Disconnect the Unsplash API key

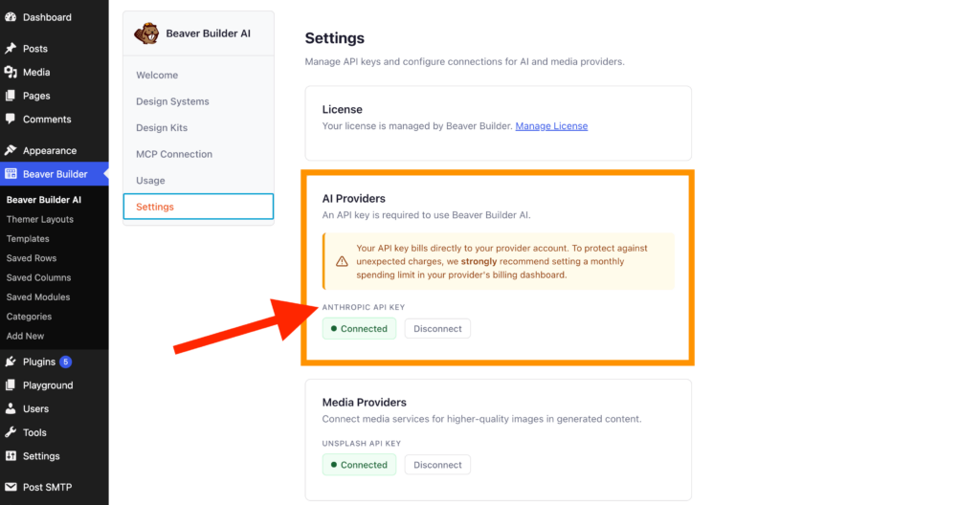(x=437, y=465)
